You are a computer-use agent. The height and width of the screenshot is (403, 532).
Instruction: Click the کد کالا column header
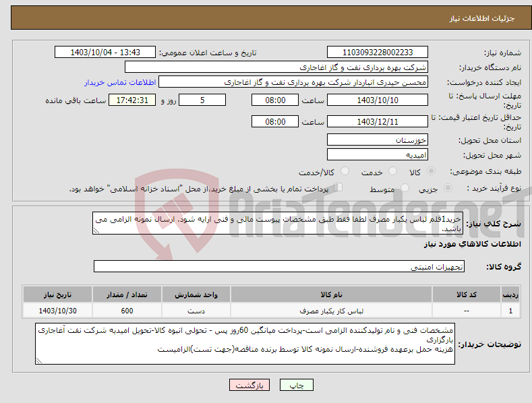[467, 294]
